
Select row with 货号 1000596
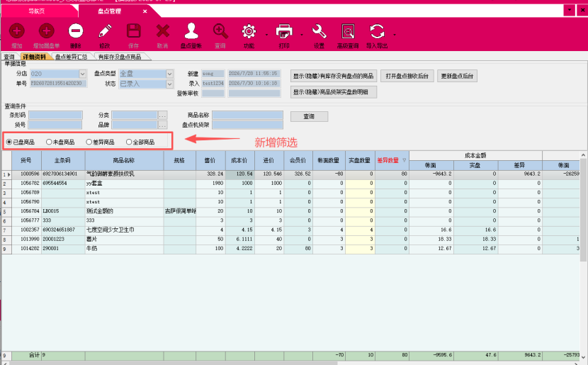pyautogui.click(x=290, y=174)
